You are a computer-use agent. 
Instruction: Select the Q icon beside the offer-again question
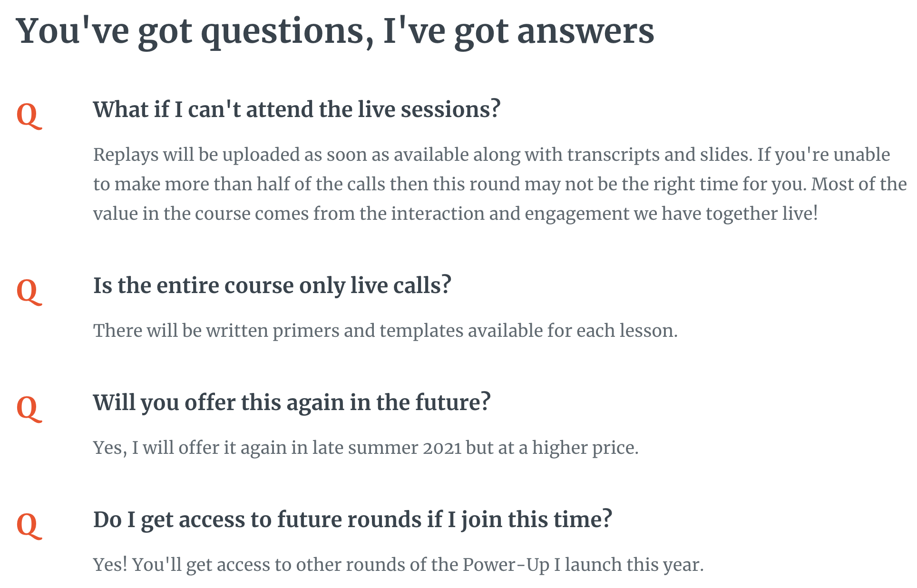click(29, 408)
